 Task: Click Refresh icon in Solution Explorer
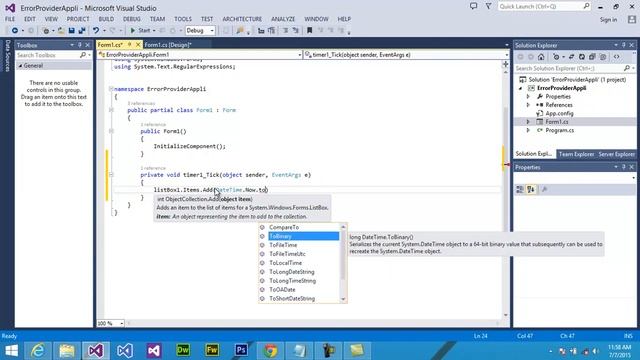click(x=582, y=57)
